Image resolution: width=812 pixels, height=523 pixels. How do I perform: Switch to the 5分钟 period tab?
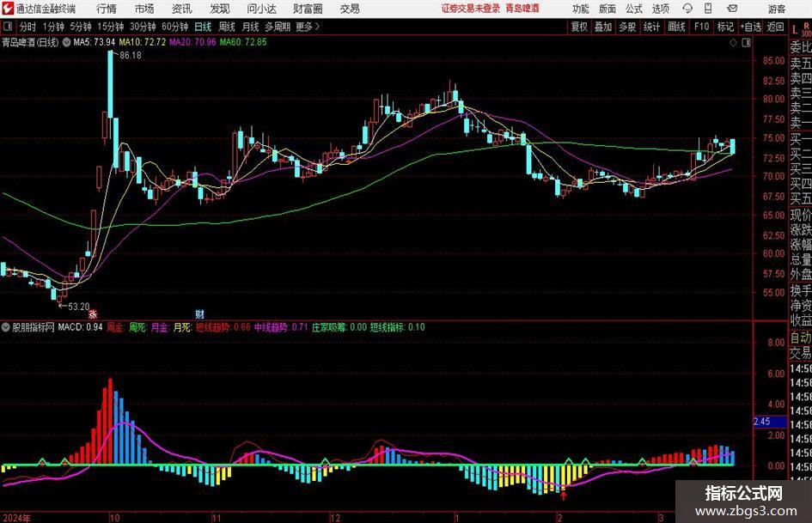pos(81,27)
